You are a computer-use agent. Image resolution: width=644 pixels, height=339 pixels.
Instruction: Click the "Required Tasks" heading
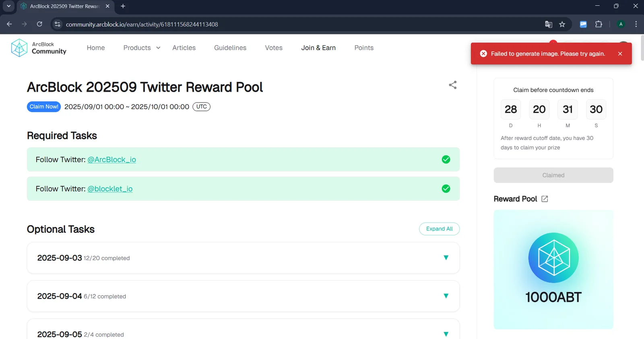coord(62,136)
